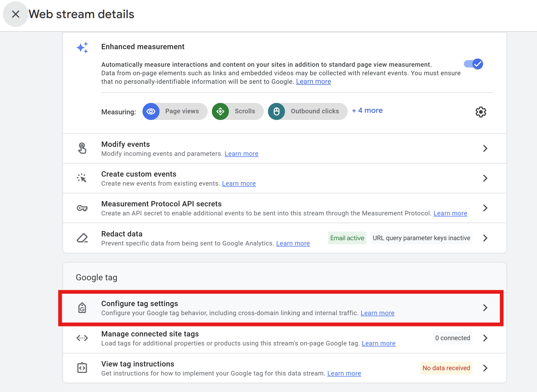The height and width of the screenshot is (392, 537).
Task: Expand Create custom events chevron
Action: click(485, 178)
